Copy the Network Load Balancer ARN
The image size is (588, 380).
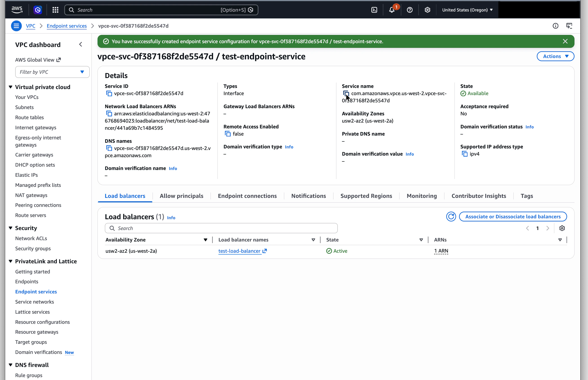coord(109,113)
